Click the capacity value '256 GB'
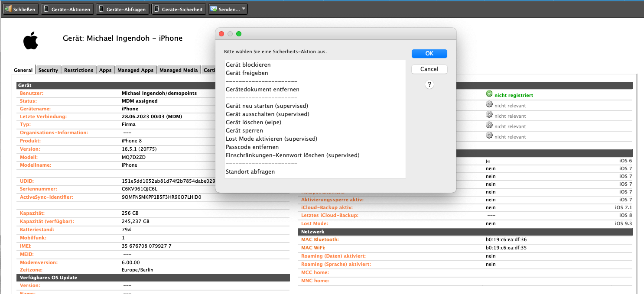 coord(130,213)
